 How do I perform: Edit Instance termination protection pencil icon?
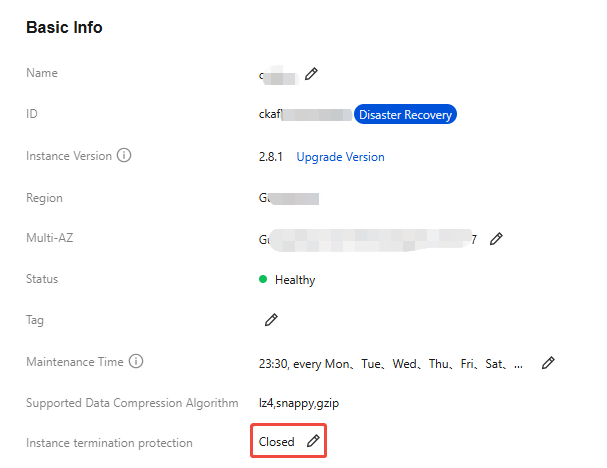[x=313, y=441]
